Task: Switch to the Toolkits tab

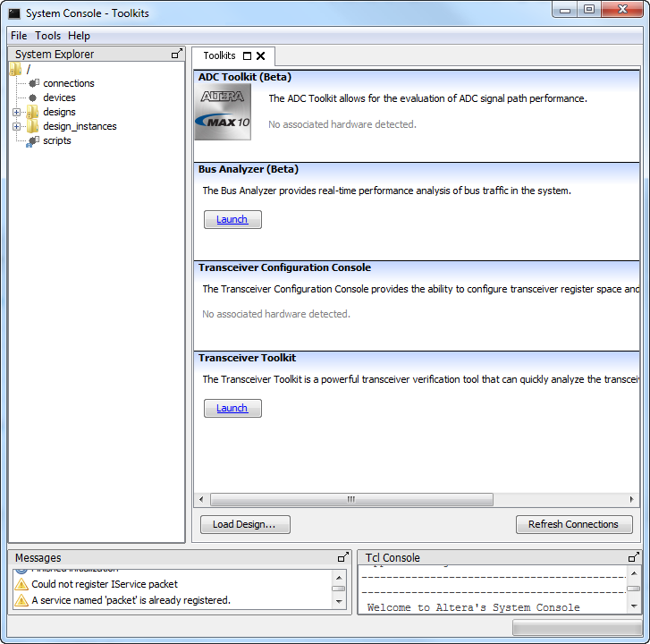Action: pyautogui.click(x=219, y=55)
